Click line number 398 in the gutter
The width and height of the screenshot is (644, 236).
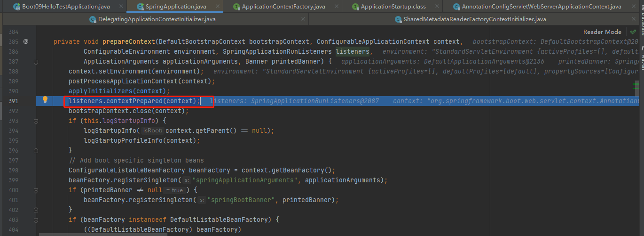pyautogui.click(x=13, y=170)
